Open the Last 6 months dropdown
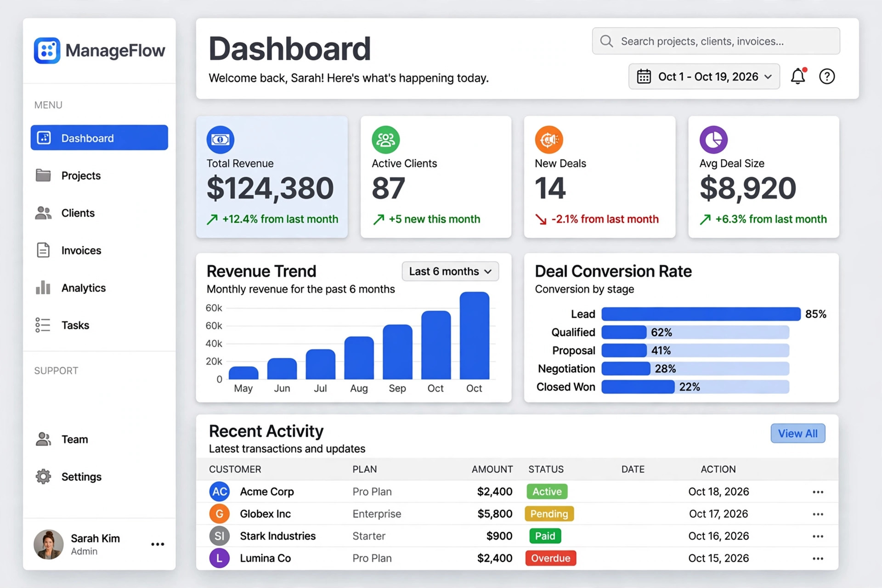882x588 pixels. (x=450, y=271)
